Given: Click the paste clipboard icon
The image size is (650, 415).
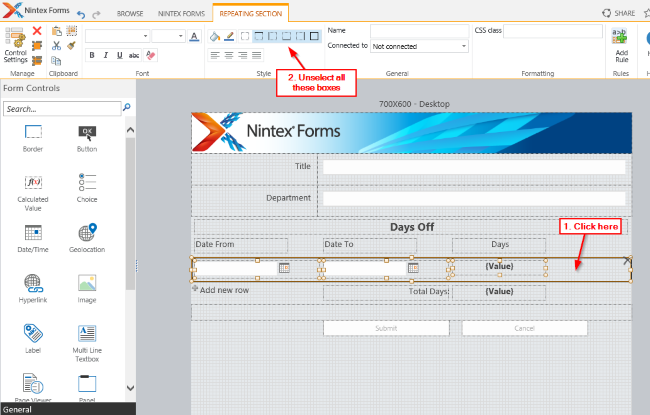Looking at the screenshot, I should coord(56,31).
